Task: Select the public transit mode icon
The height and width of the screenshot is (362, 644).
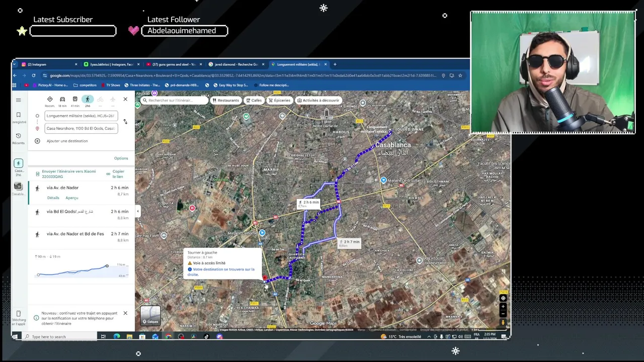Action: coord(75,100)
